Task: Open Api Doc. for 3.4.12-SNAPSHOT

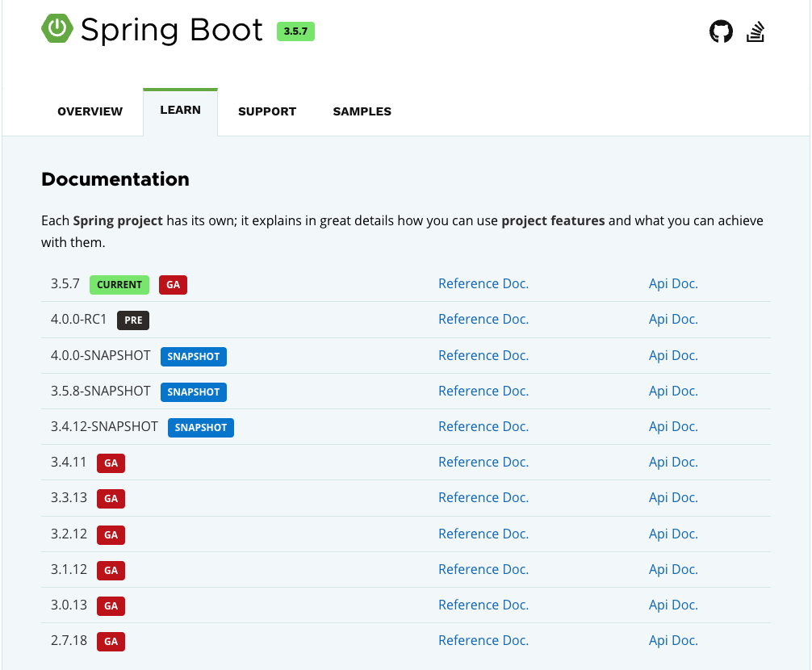Action: pyautogui.click(x=673, y=426)
